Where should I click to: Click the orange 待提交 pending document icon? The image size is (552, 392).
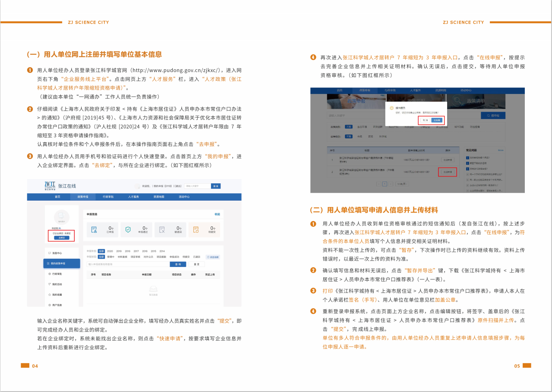pos(196,230)
